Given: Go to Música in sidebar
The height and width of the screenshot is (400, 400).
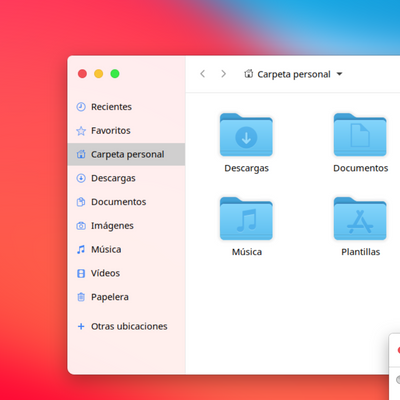Looking at the screenshot, I should [126, 249].
